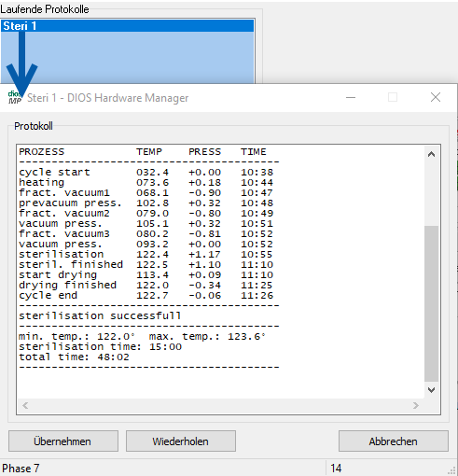Click the protocol scroll up arrow
458x476 pixels.
(x=431, y=154)
